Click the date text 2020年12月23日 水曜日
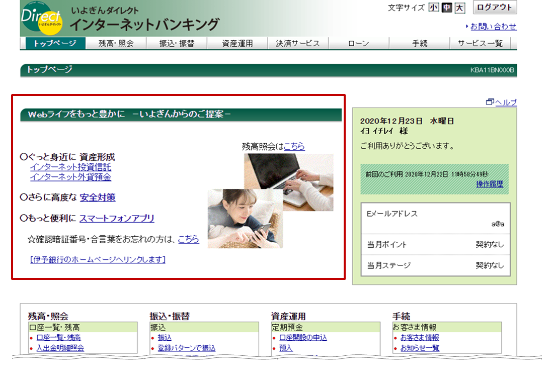Image resolution: width=551 pixels, height=392 pixels. click(407, 121)
